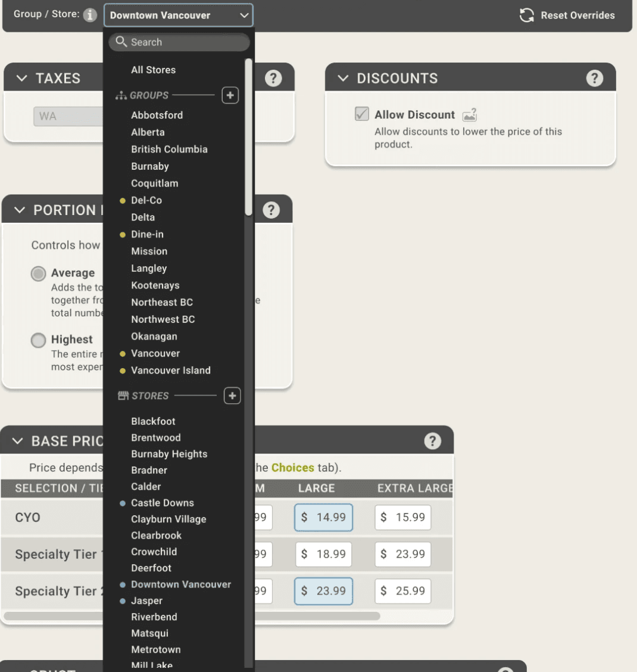Open the Metrotown store

[156, 649]
